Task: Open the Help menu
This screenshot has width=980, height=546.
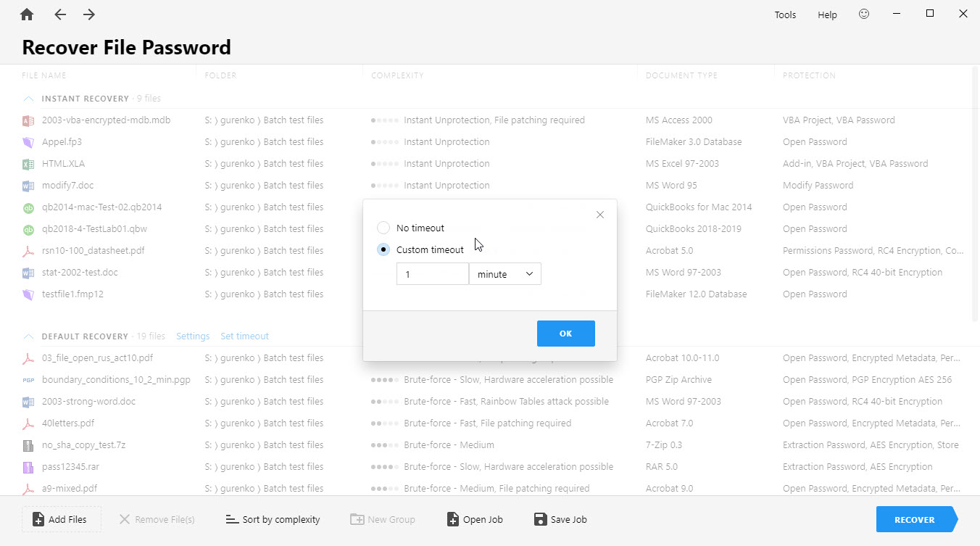Action: point(827,15)
